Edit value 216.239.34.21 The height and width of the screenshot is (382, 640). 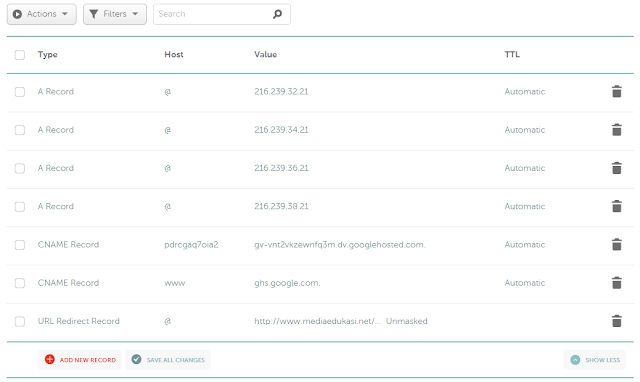point(281,130)
